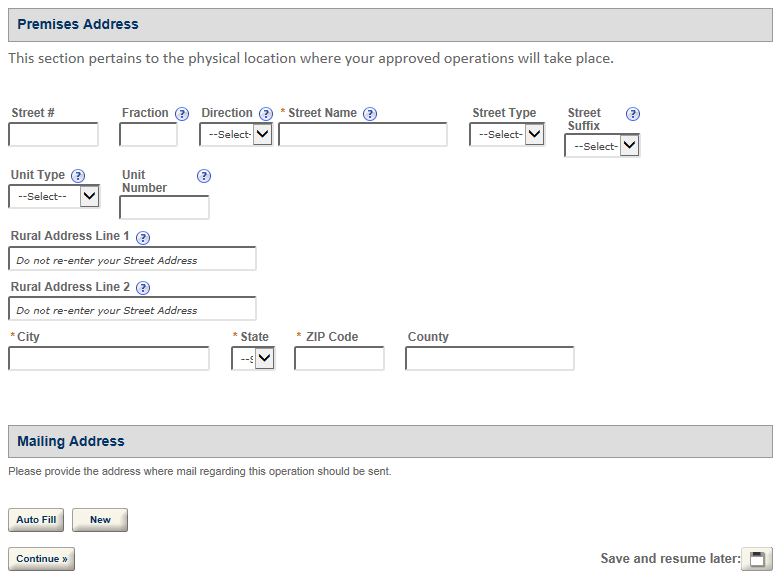
Task: Click Rural Address Line 2 help icon
Action: [x=143, y=288]
